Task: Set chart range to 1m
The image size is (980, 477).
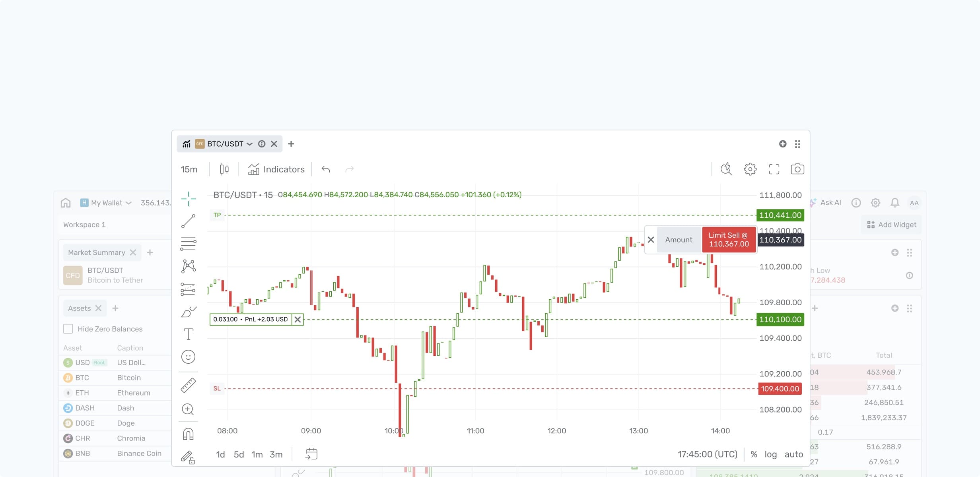Action: click(257, 454)
